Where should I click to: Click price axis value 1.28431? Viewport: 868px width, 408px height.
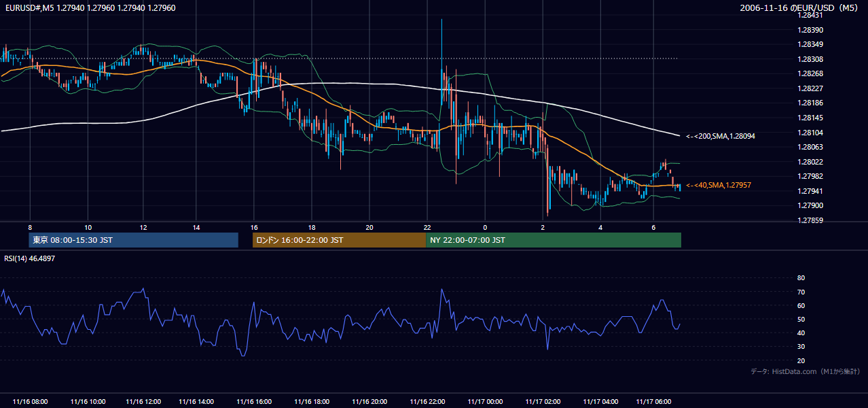point(811,15)
